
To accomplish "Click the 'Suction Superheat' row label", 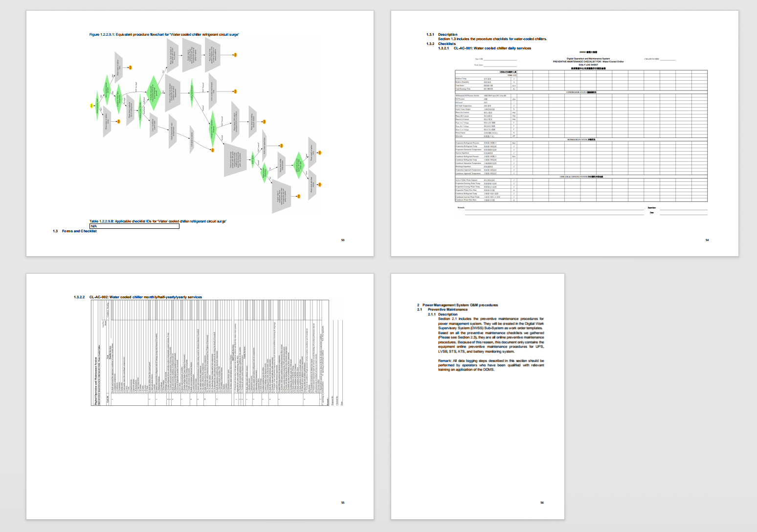I will 463,153.
